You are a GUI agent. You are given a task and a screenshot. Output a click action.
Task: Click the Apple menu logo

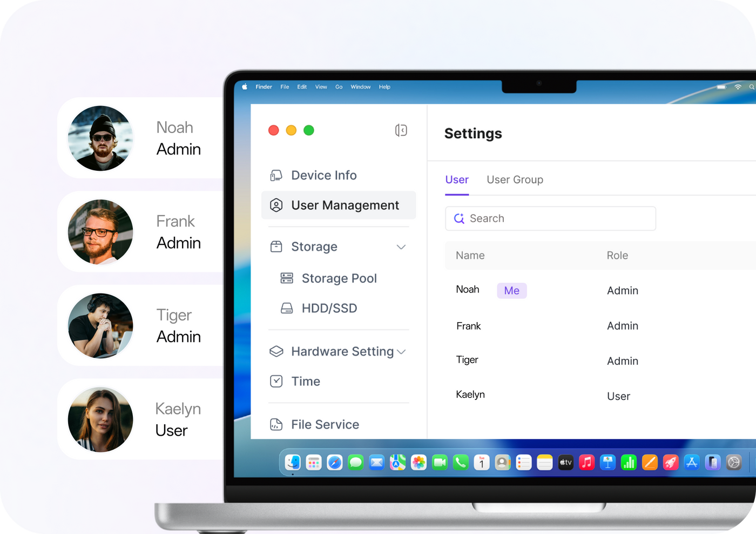point(245,86)
